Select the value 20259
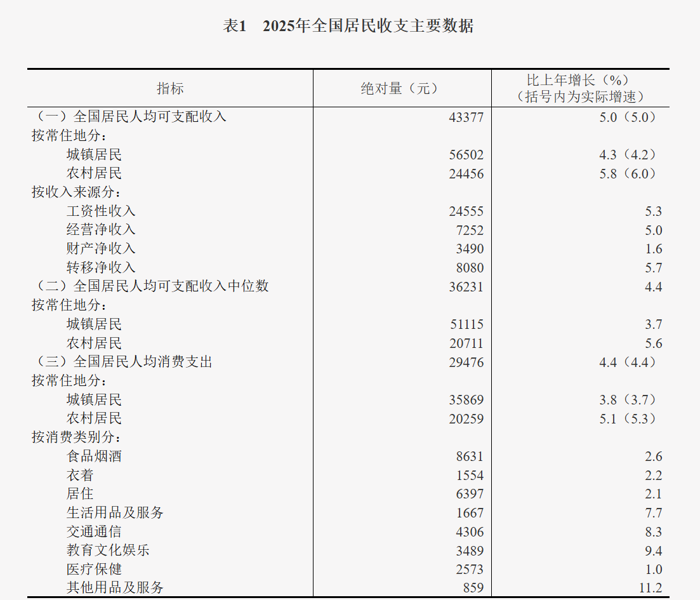This screenshot has width=700, height=600. [466, 419]
